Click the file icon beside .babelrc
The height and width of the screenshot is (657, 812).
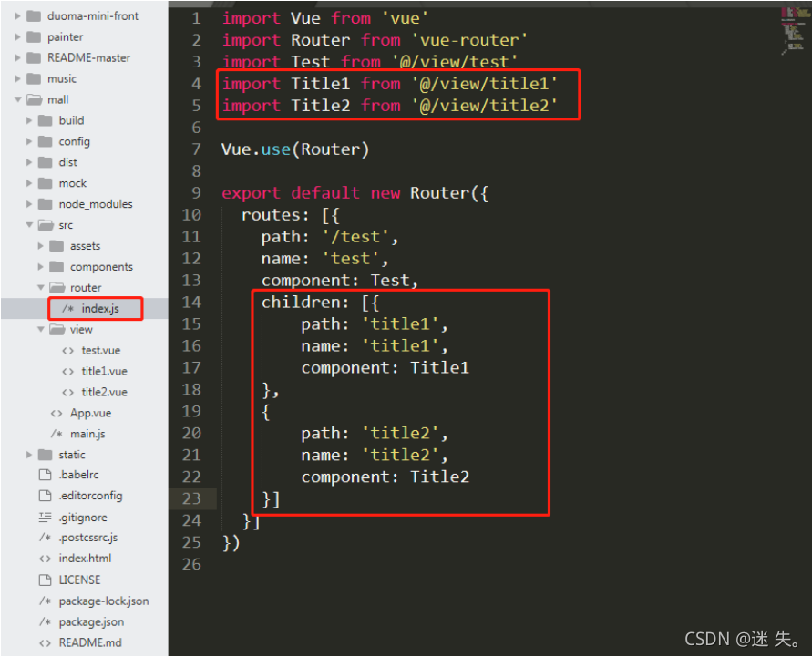point(46,475)
